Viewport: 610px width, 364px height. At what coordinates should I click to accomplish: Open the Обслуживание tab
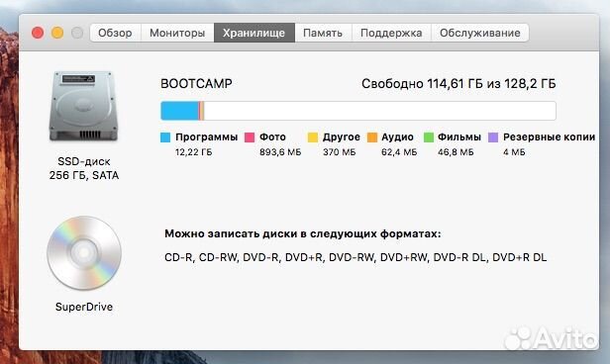coord(480,33)
